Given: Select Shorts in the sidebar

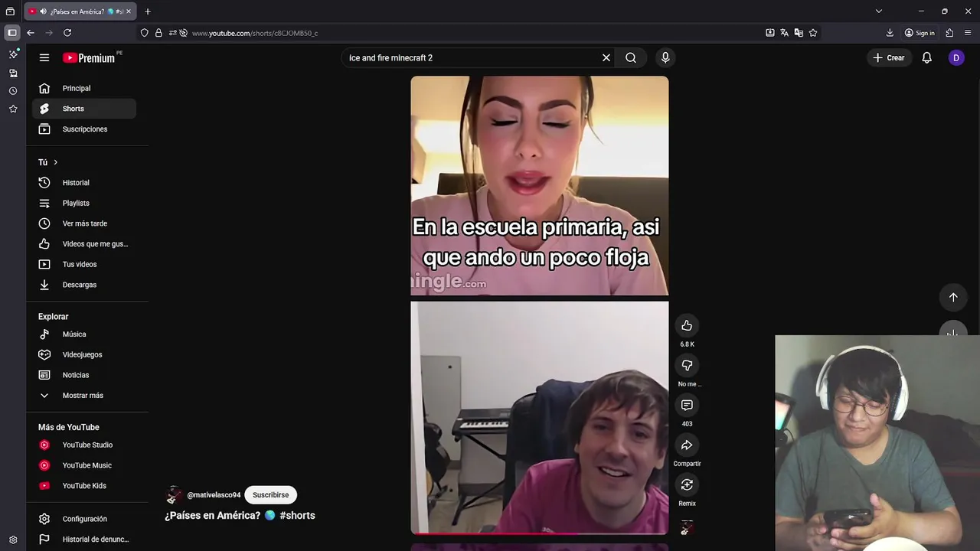Looking at the screenshot, I should click(84, 109).
